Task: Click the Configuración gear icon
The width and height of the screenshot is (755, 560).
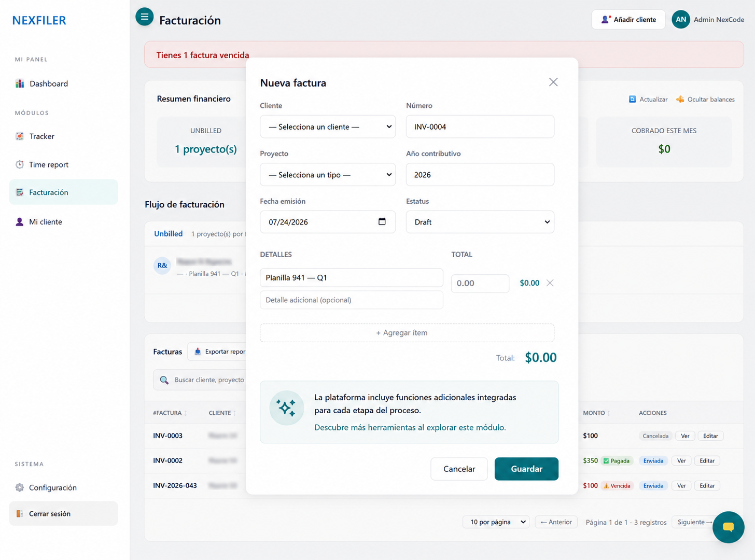Action: [20, 487]
